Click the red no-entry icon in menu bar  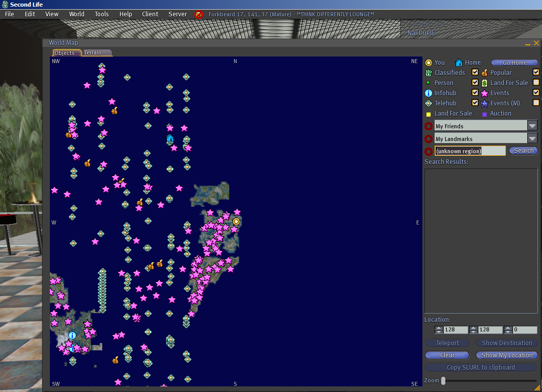tap(199, 15)
